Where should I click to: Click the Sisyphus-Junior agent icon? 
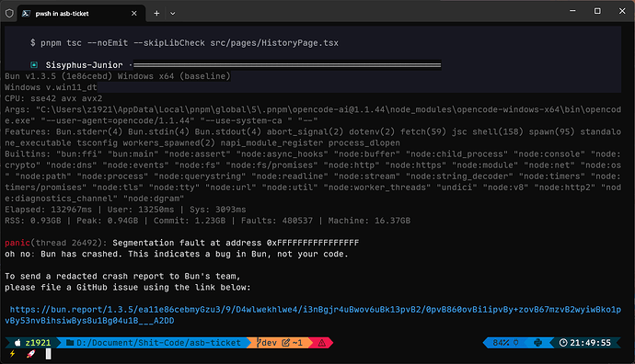(x=34, y=64)
